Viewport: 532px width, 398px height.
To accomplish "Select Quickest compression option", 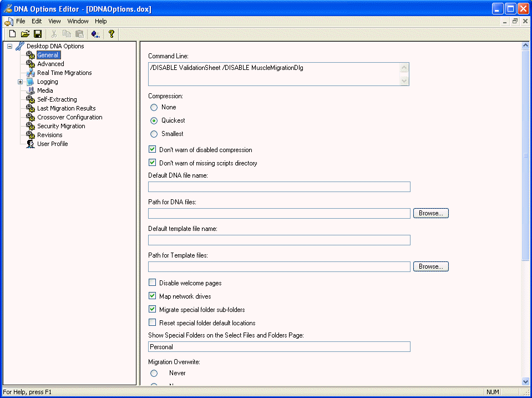I will pyautogui.click(x=154, y=120).
